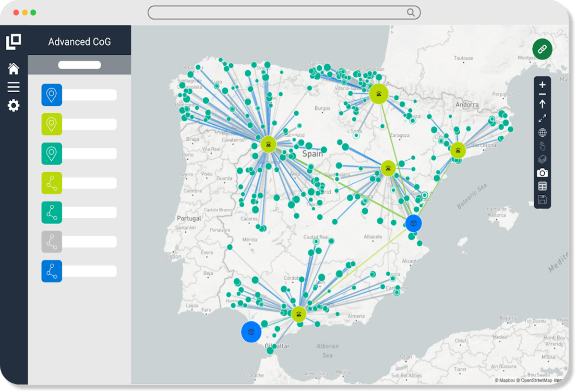This screenshot has width=576, height=392.
Task: Toggle the blue location pin legend entry
Action: [51, 95]
